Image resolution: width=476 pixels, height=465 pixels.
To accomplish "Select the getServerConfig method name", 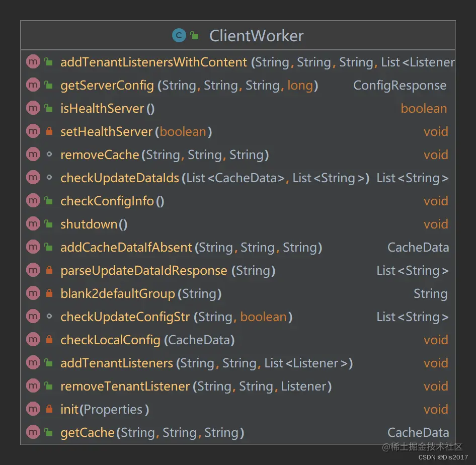I will point(107,86).
